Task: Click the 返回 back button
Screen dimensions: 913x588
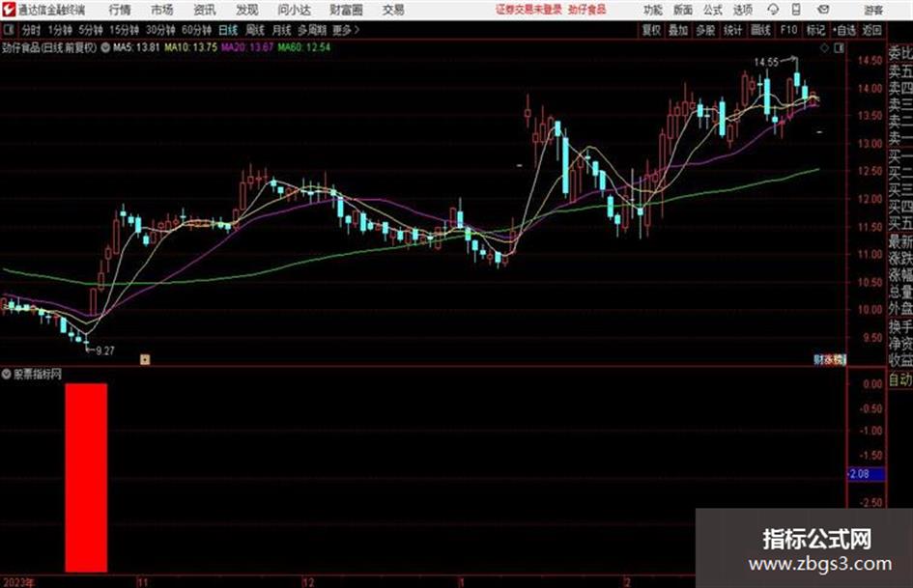Action: (x=871, y=30)
